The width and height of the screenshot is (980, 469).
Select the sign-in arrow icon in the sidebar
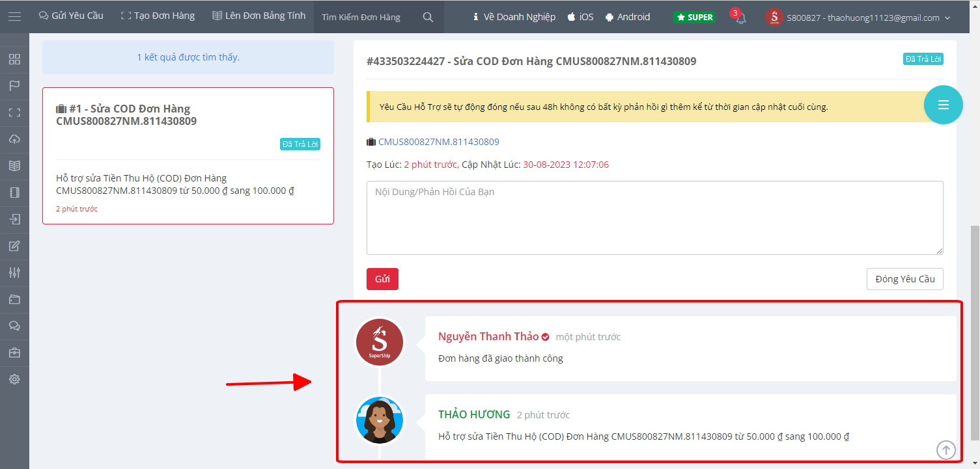(14, 219)
